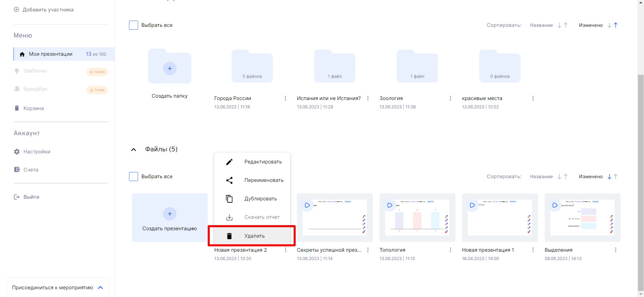Sort files by Название
Image resolution: width=644 pixels, height=297 pixels.
[541, 177]
